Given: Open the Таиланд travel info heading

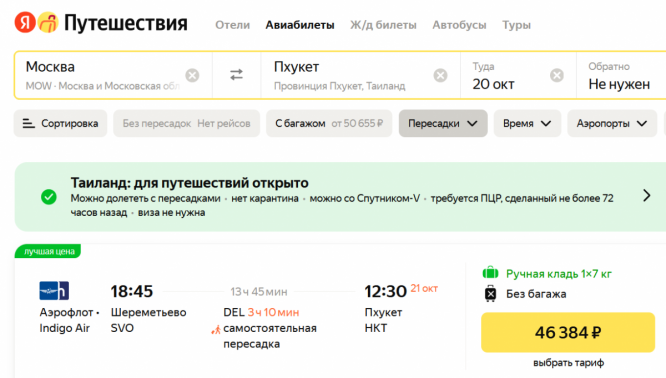Looking at the screenshot, I should pyautogui.click(x=189, y=183).
